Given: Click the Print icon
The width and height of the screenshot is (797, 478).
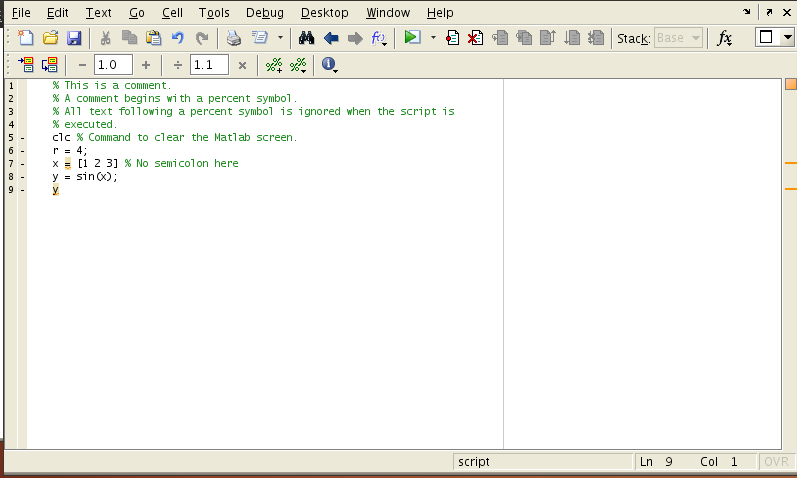Looking at the screenshot, I should [233, 38].
